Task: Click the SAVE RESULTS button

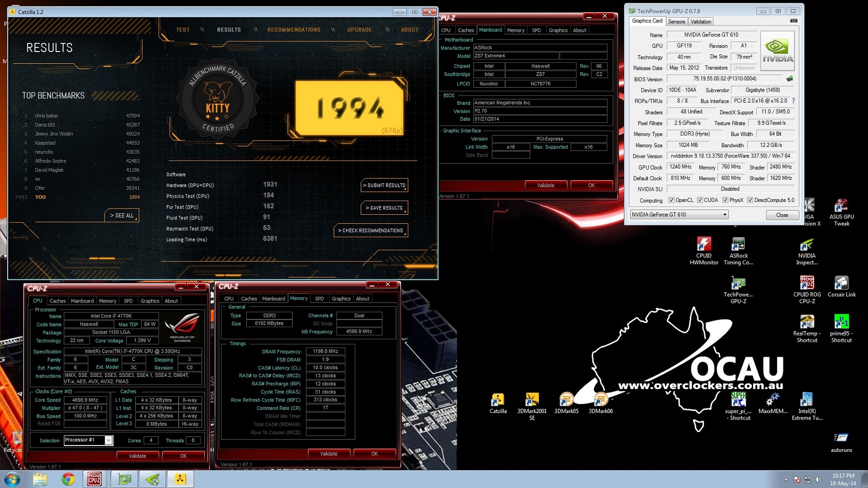Action: point(384,208)
